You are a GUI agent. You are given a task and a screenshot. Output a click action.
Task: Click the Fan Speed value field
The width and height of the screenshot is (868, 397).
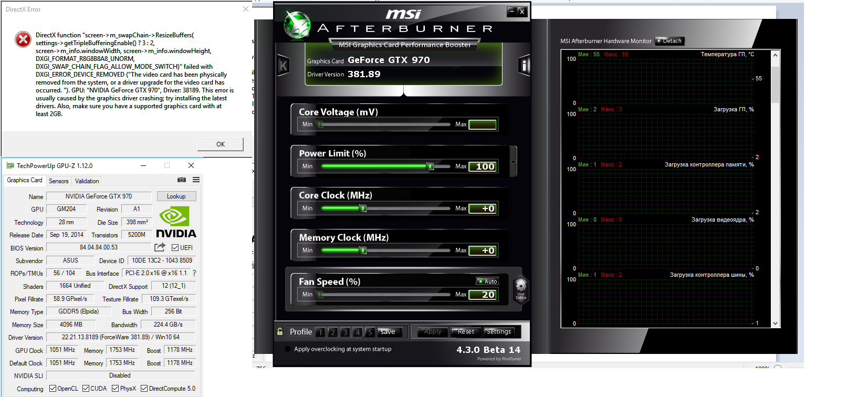click(x=483, y=295)
